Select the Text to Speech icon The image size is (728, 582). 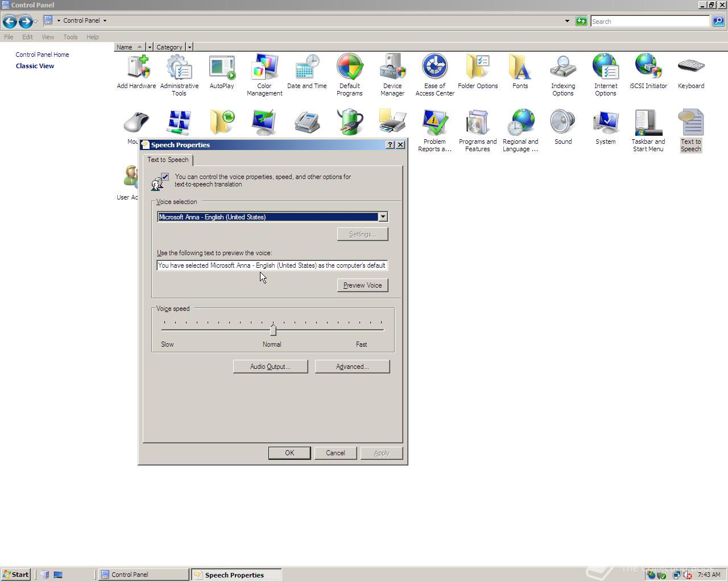pos(691,131)
